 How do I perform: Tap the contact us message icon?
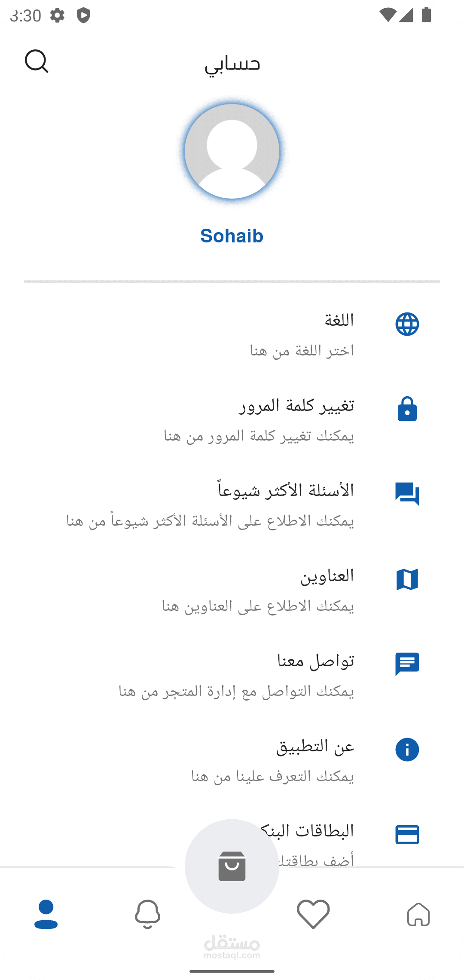pos(407,664)
